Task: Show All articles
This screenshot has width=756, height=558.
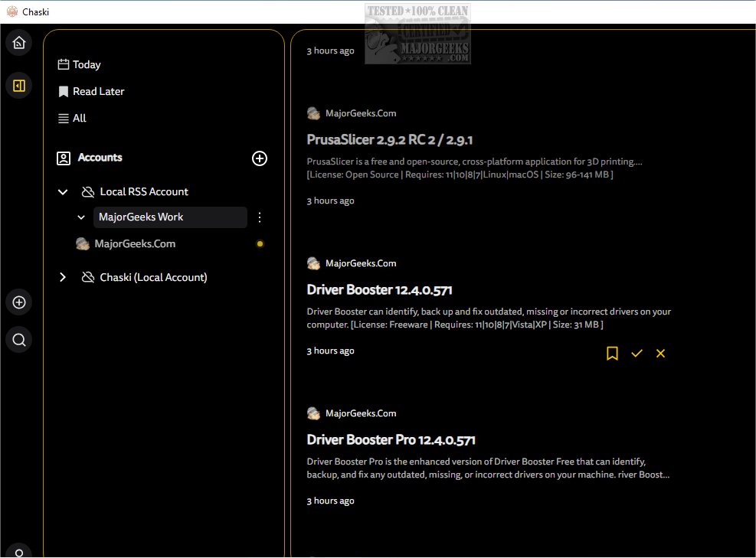Action: tap(79, 118)
